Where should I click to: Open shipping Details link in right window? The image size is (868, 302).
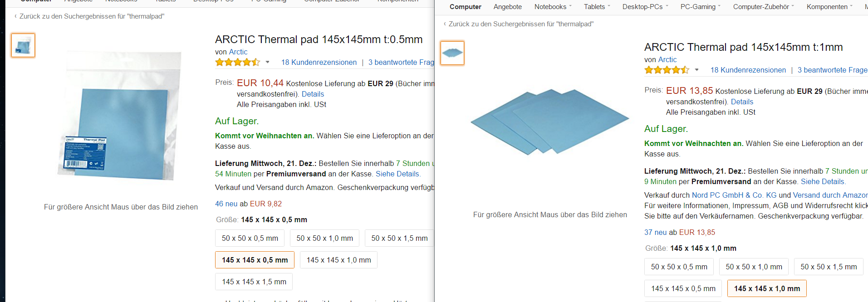pos(742,102)
